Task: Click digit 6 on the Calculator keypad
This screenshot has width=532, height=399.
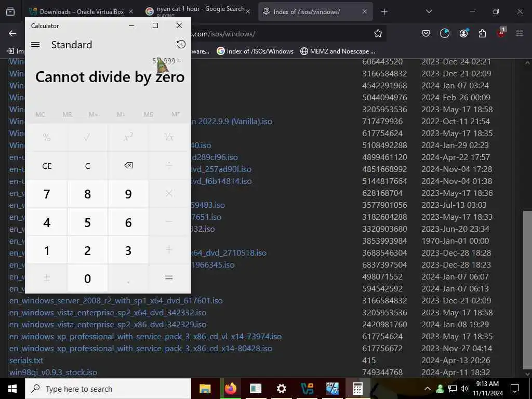Action: pos(128,222)
